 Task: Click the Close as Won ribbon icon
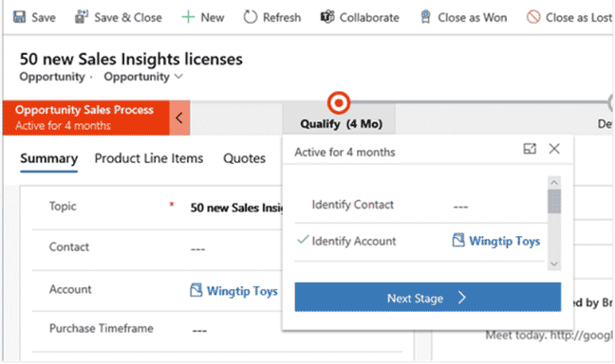[x=425, y=17]
